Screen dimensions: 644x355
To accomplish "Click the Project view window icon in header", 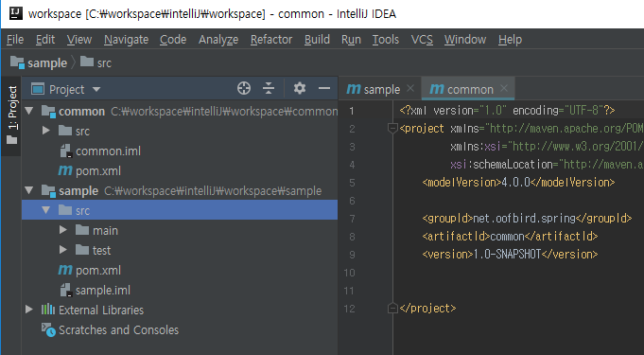I will coord(38,89).
